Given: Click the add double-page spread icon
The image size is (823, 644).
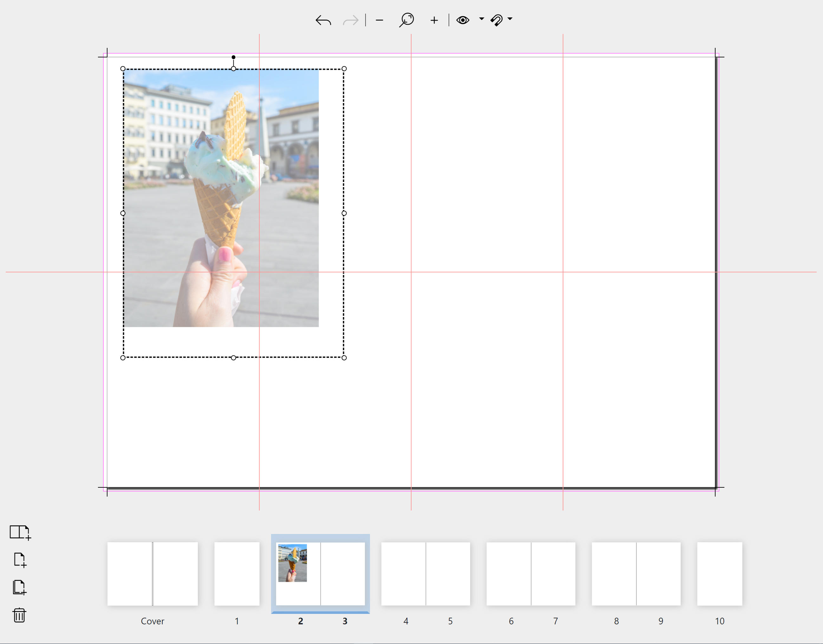Looking at the screenshot, I should click(20, 532).
